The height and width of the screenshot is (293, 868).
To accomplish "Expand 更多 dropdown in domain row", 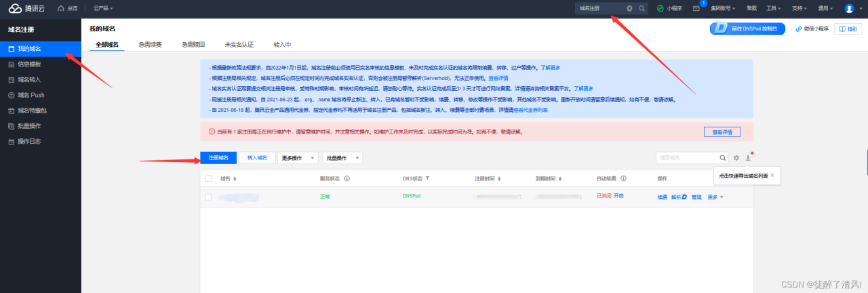I will click(715, 197).
